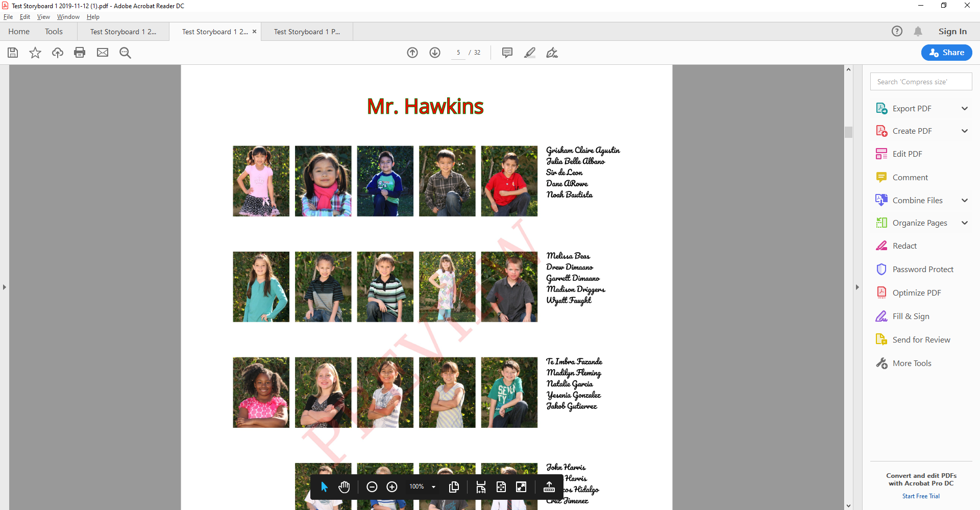
Task: Click the zoom out minus icon
Action: pos(372,487)
